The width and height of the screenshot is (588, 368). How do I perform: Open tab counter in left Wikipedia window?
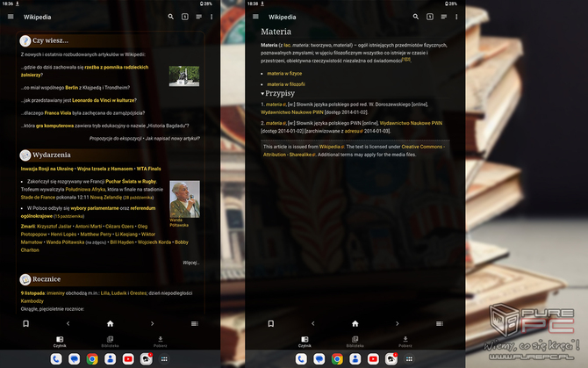point(185,17)
